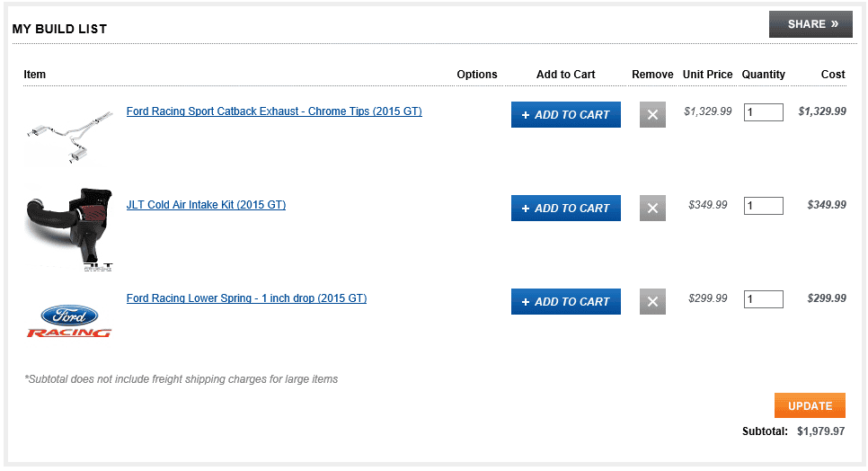868x471 pixels.
Task: Add Ford Racing Lower Spring to cart
Action: pos(566,302)
